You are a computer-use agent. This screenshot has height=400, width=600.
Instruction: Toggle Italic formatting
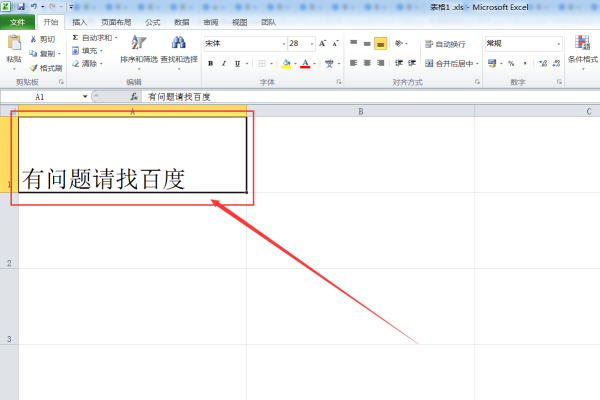[x=224, y=64]
